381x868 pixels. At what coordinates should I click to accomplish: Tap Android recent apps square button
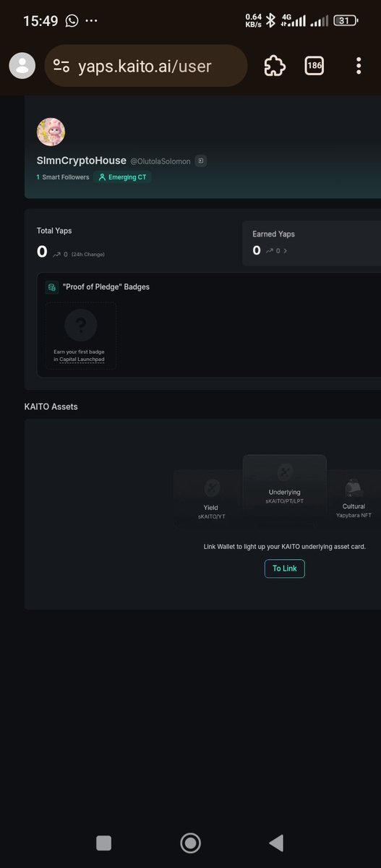tap(103, 843)
